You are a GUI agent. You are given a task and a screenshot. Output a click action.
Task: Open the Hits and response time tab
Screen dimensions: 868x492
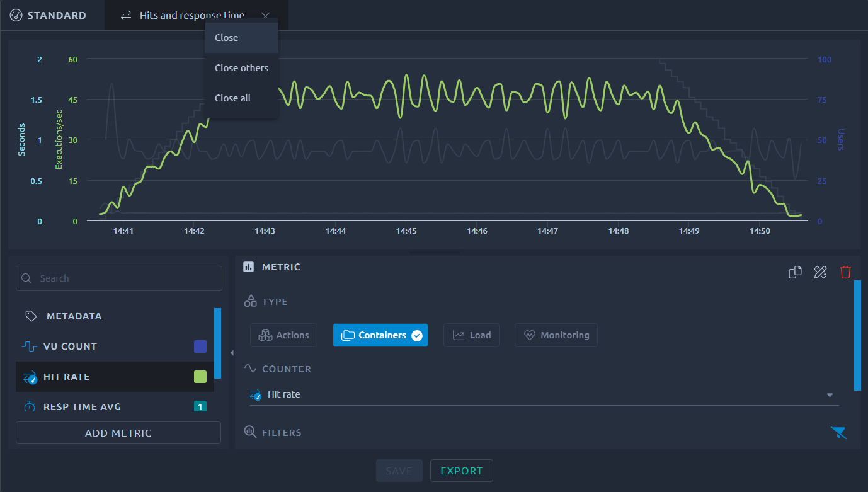coord(197,15)
